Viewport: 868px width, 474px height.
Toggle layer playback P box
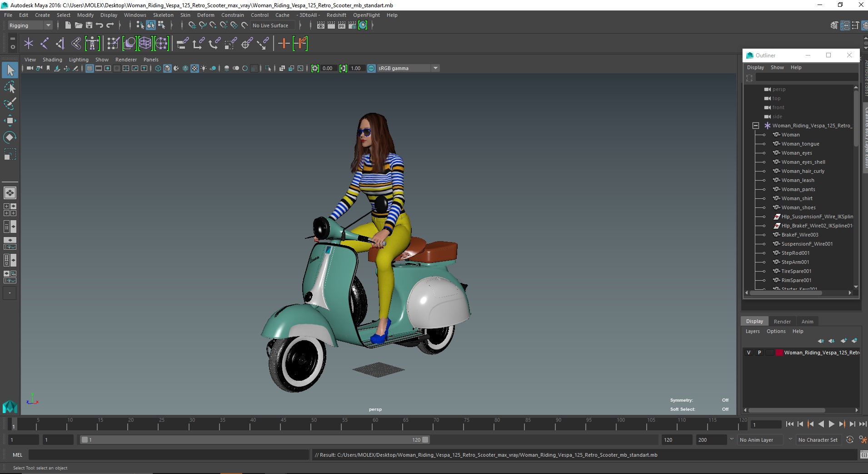tap(759, 353)
